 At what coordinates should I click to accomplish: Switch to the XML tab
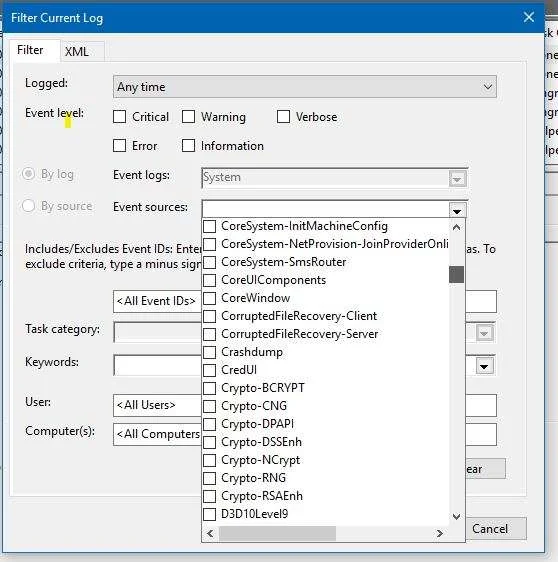(77, 52)
